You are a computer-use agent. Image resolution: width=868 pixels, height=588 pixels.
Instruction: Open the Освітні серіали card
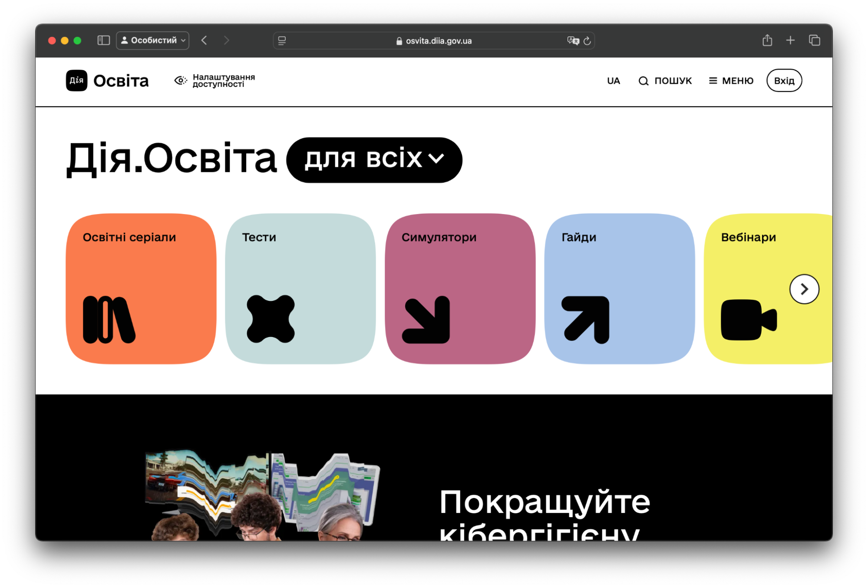[x=141, y=289]
